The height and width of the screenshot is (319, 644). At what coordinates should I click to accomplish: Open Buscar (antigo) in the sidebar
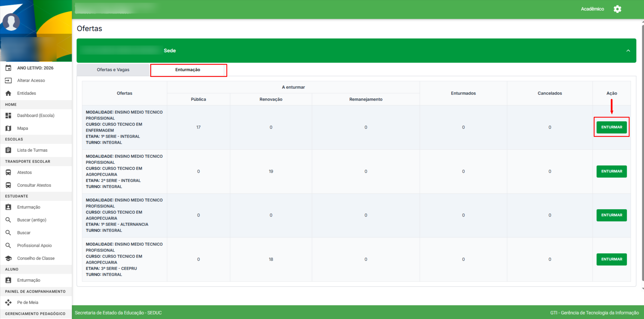tap(32, 220)
